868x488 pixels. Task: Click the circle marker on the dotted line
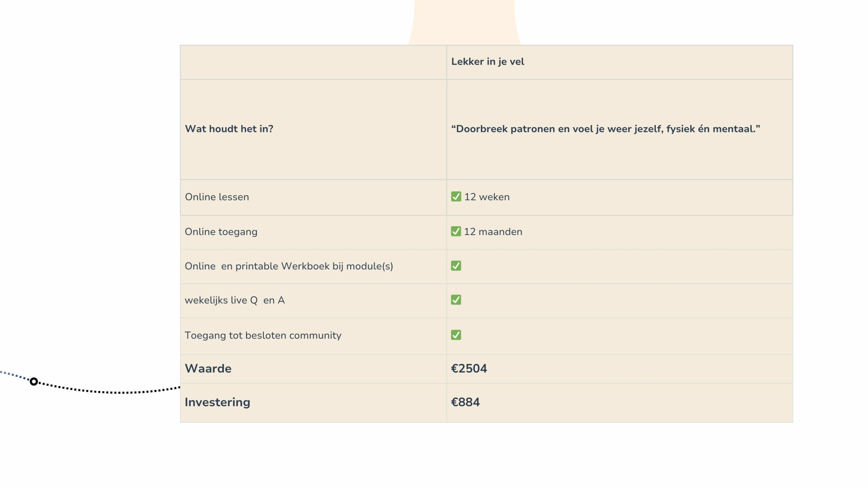coord(34,382)
